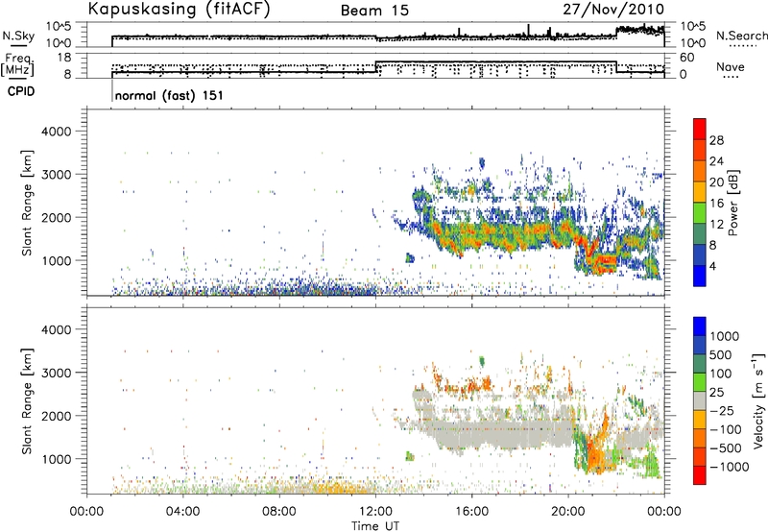
Task: Click the Nave legend label
Action: (x=731, y=67)
